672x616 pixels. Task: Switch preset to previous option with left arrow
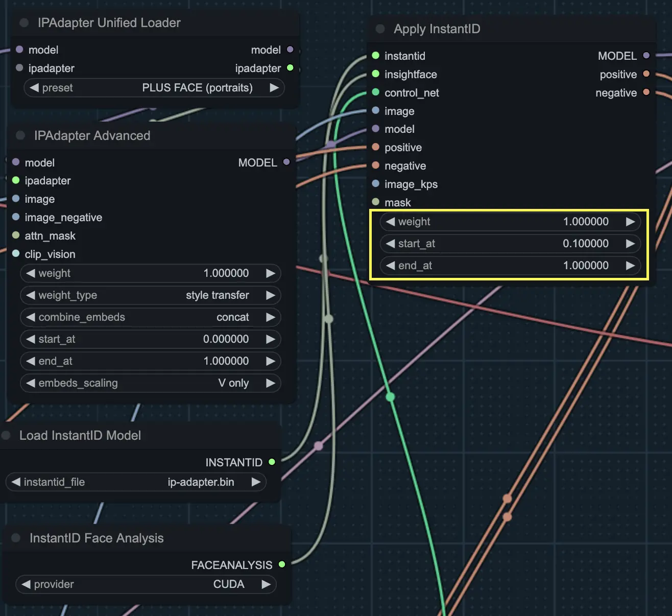click(x=34, y=87)
